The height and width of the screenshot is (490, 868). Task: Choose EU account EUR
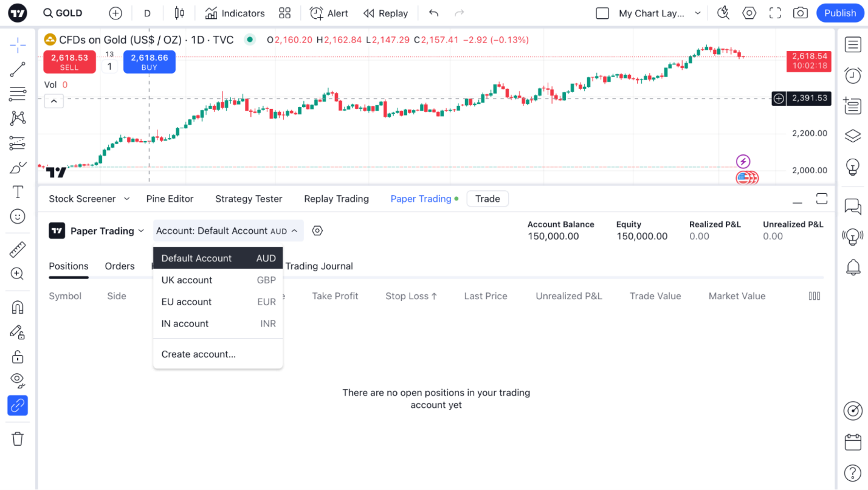coord(218,302)
